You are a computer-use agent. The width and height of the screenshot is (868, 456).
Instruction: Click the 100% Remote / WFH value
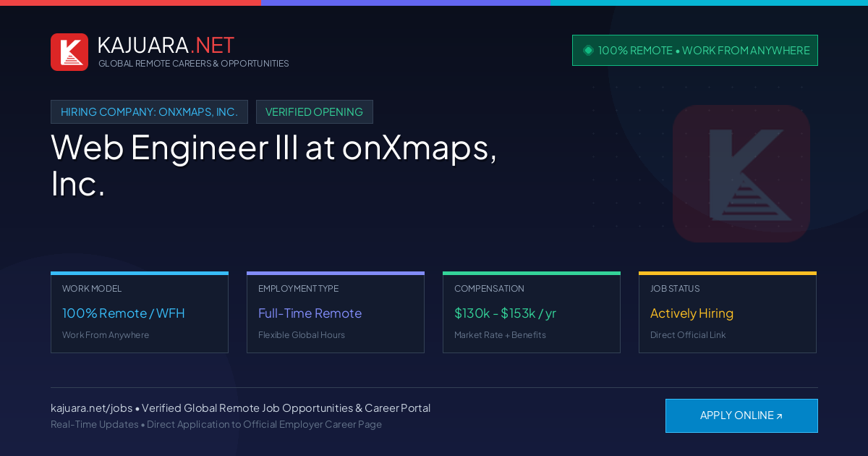click(x=124, y=313)
